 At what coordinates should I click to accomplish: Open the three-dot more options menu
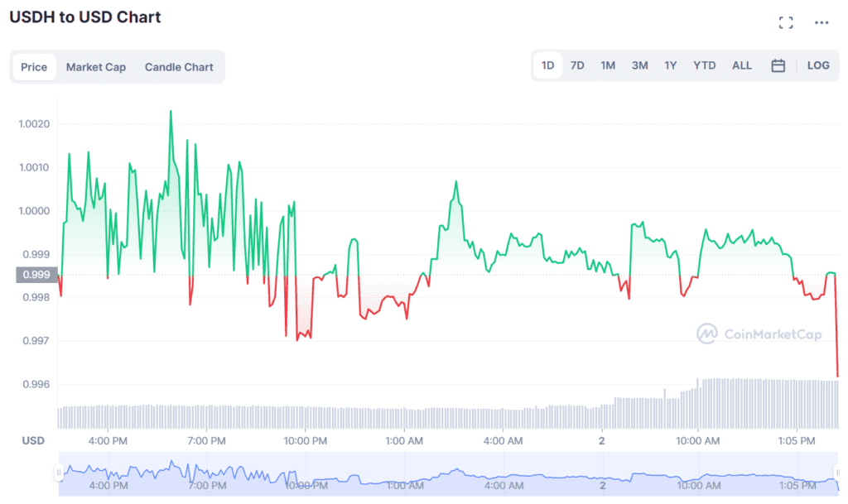821,22
